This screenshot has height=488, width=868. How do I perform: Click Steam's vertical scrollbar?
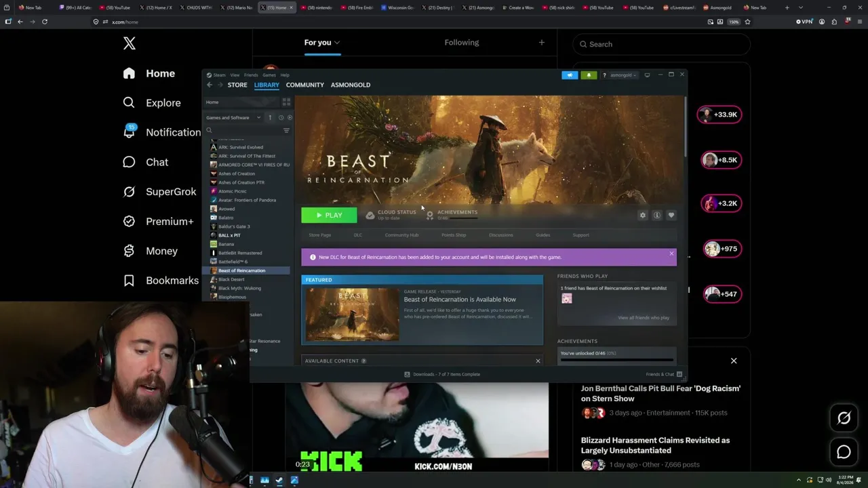click(685, 127)
